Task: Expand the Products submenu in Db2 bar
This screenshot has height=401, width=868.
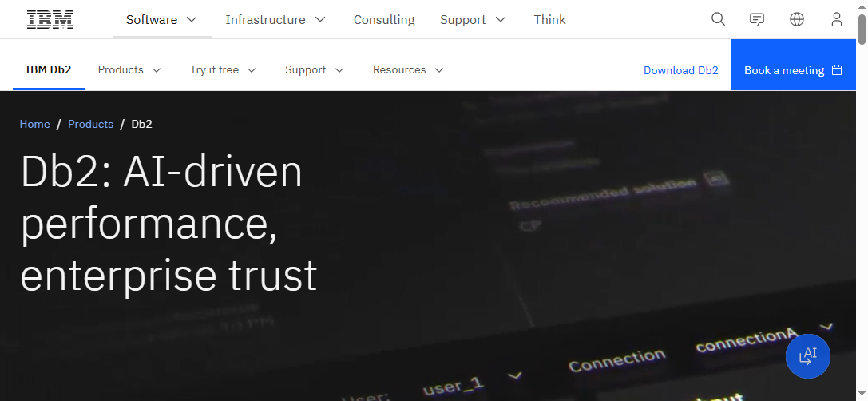Action: pyautogui.click(x=129, y=70)
